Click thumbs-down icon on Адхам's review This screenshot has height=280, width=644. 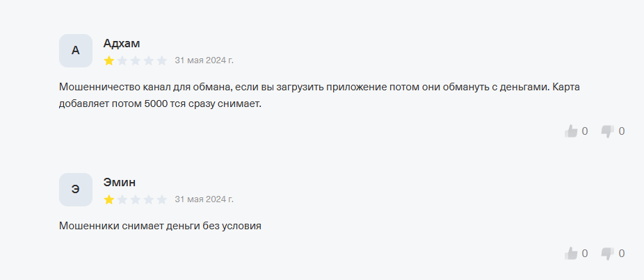[608, 131]
